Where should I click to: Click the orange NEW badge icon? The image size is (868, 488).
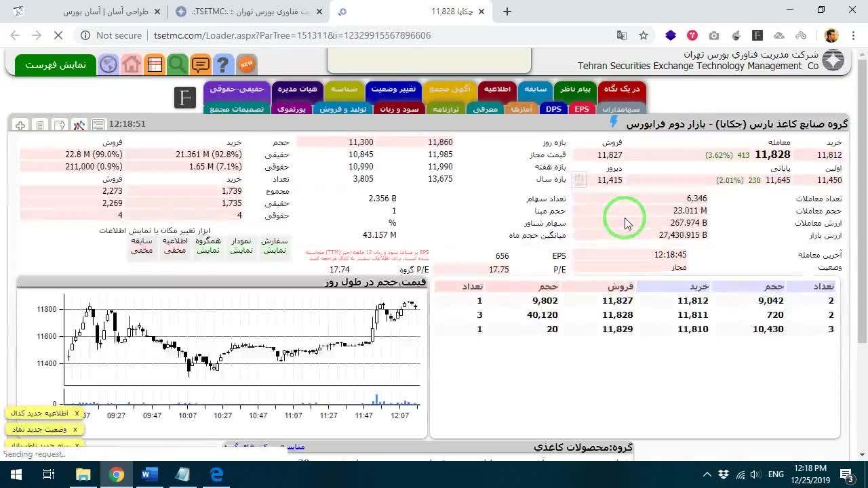pyautogui.click(x=247, y=64)
